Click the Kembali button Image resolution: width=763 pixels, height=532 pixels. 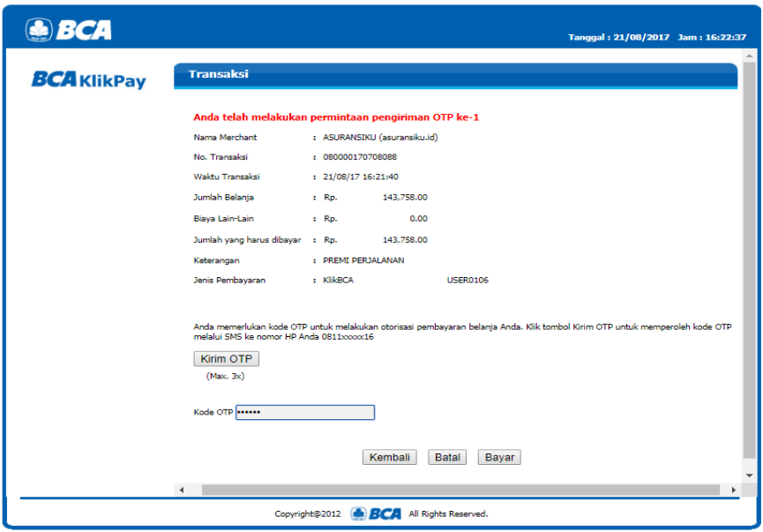pyautogui.click(x=389, y=457)
